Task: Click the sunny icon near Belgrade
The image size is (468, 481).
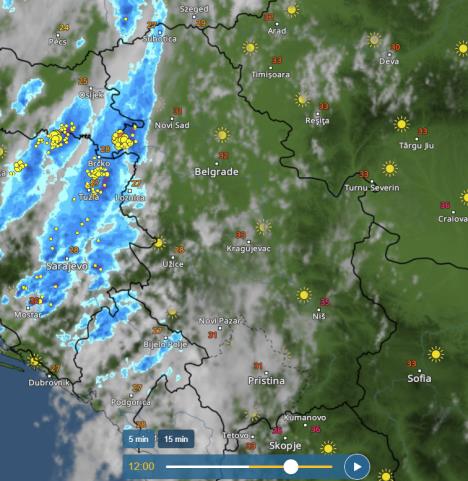Action: (222, 135)
